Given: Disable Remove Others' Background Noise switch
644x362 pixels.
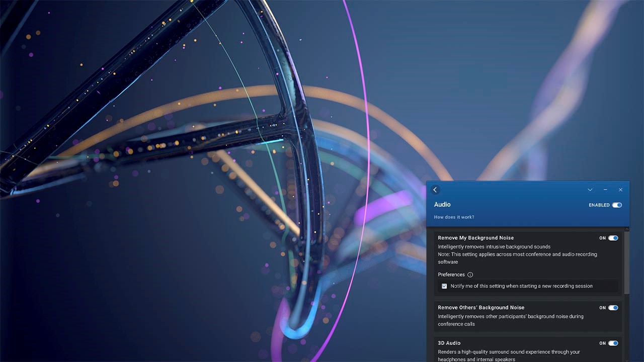Looking at the screenshot, I should 613,308.
